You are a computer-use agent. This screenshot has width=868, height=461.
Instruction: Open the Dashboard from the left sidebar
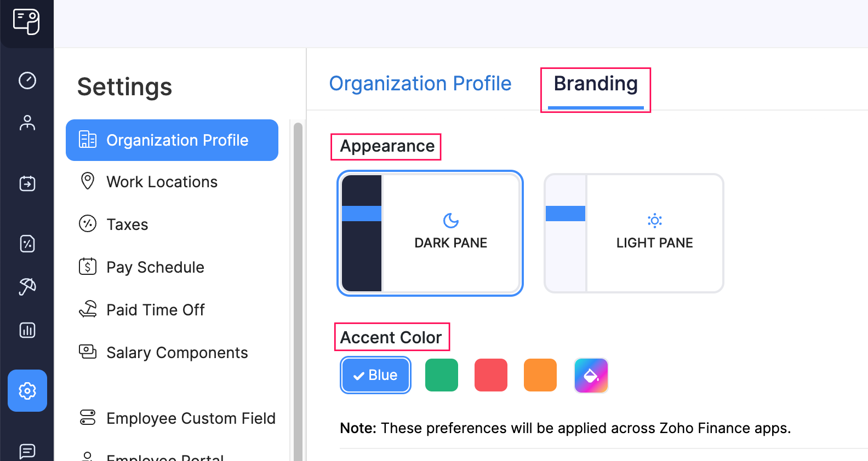click(x=27, y=80)
